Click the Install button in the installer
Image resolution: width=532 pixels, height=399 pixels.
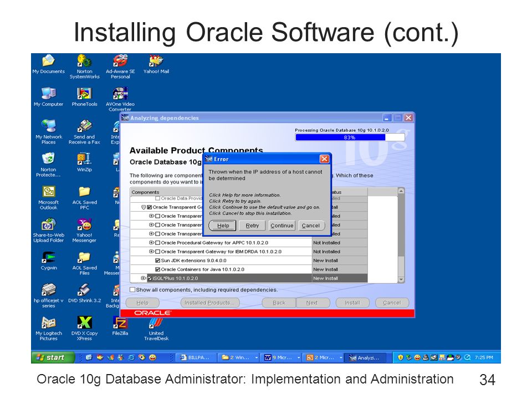(x=352, y=303)
